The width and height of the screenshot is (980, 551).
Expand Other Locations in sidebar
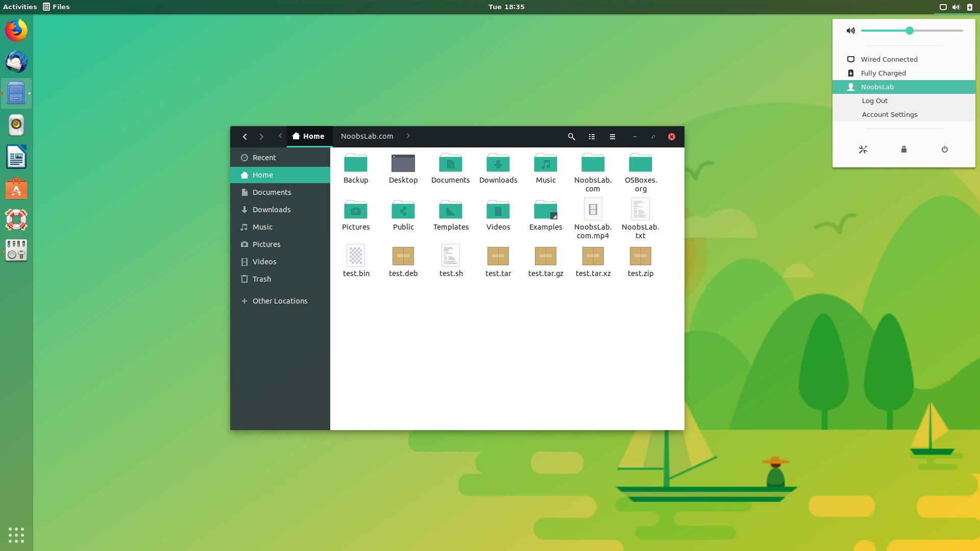point(280,301)
